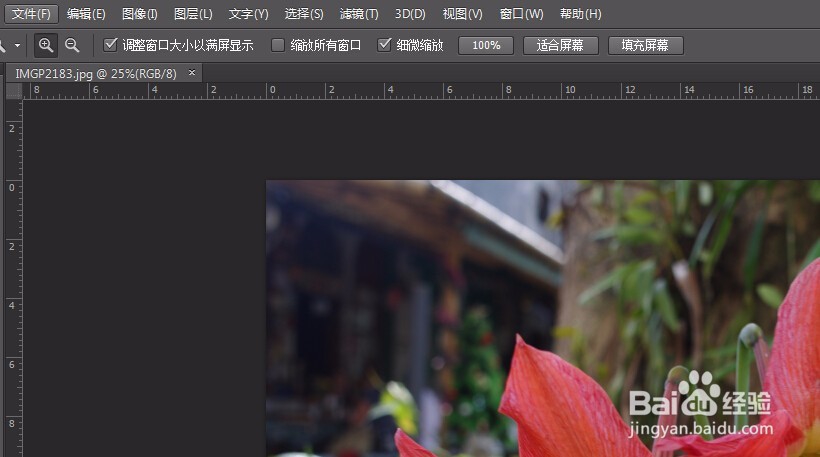Click the ruler origin corner box

click(14, 91)
